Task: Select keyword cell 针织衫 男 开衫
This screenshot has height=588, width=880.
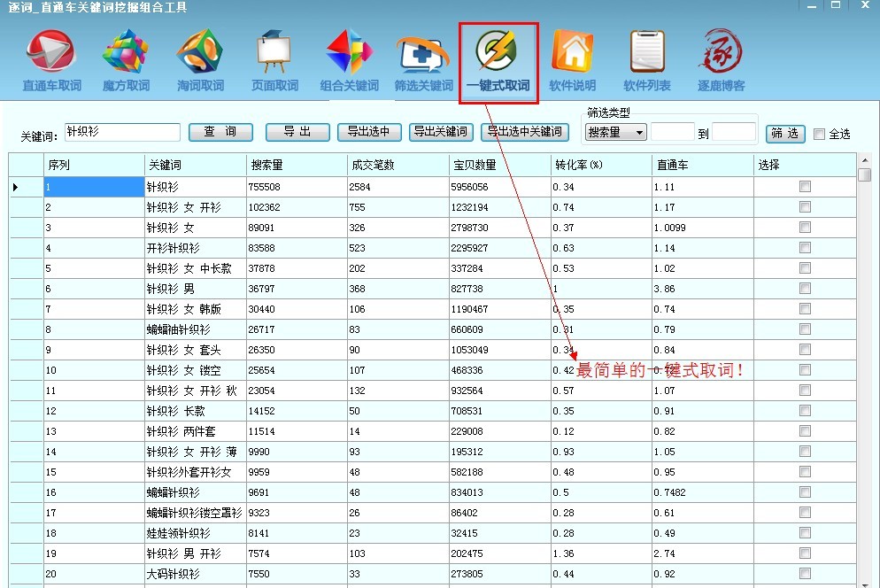Action: click(x=196, y=553)
